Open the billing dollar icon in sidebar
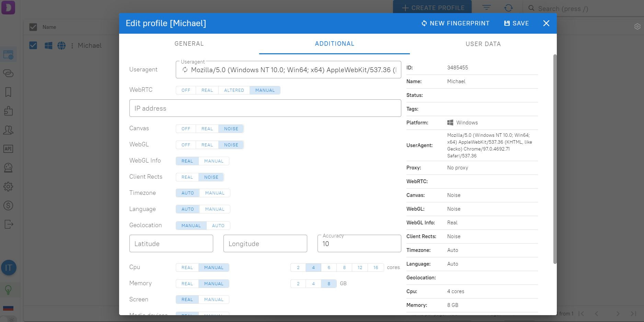 pyautogui.click(x=8, y=206)
